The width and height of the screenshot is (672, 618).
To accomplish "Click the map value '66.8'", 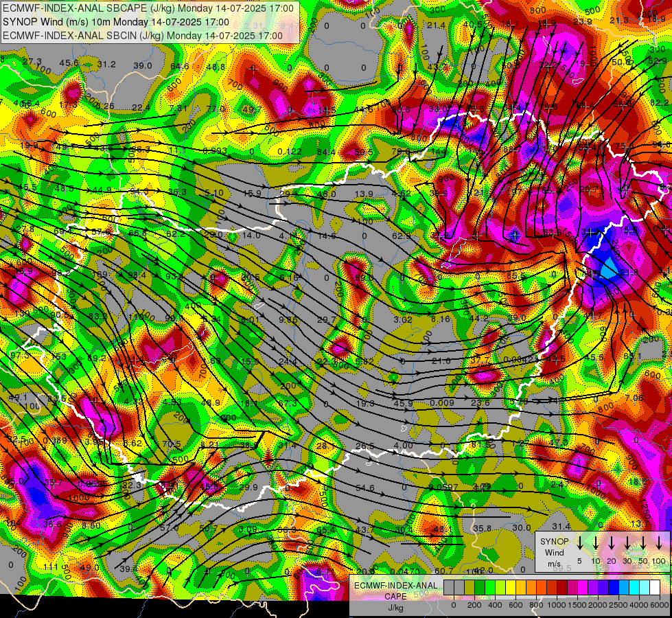I will pyautogui.click(x=137, y=233).
